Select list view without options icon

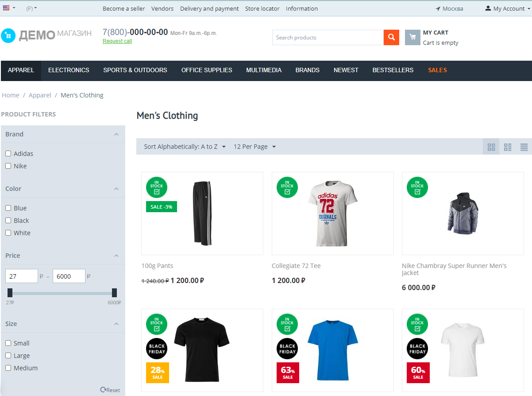pyautogui.click(x=524, y=147)
